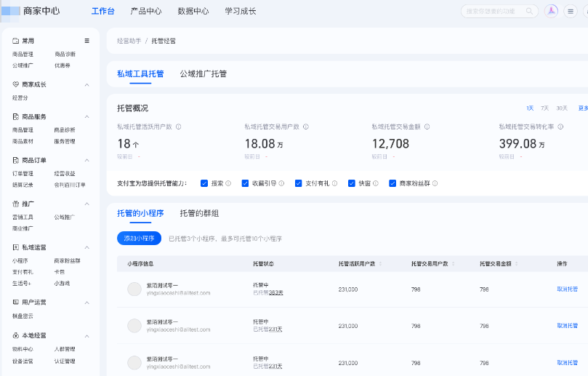Collapse the 本地经营 section chevron
Screen dimensions: 588x376
pyautogui.click(x=87, y=336)
